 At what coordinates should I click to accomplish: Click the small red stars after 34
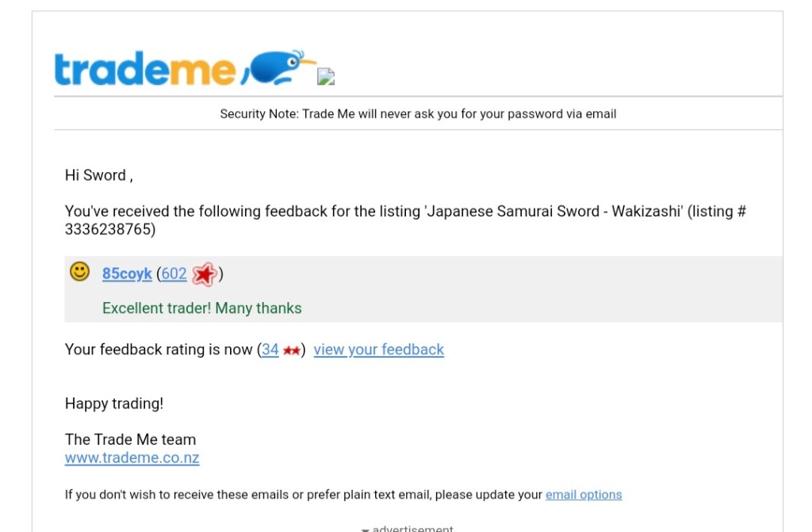click(291, 350)
